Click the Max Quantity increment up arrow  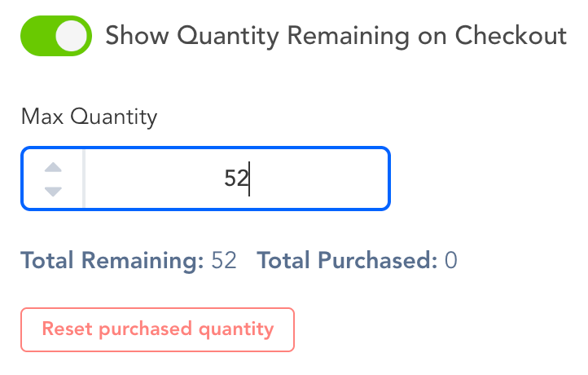click(x=53, y=168)
